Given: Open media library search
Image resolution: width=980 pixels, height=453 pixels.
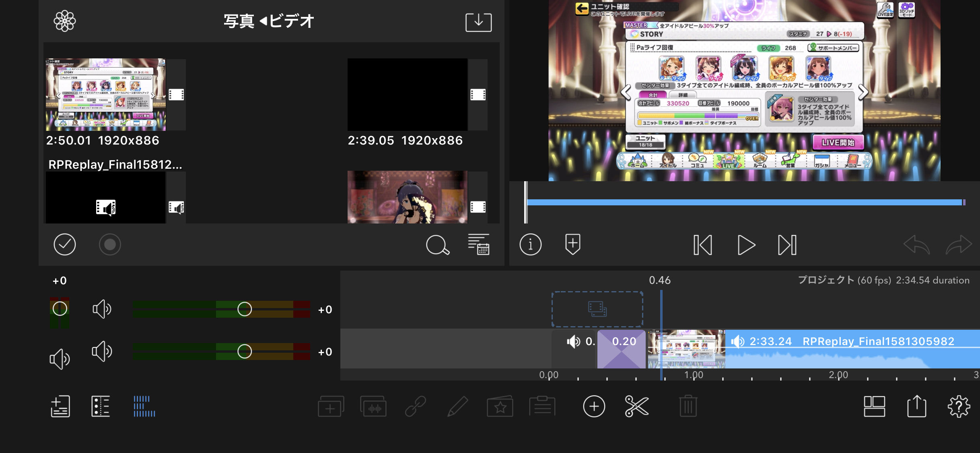Looking at the screenshot, I should pyautogui.click(x=438, y=245).
